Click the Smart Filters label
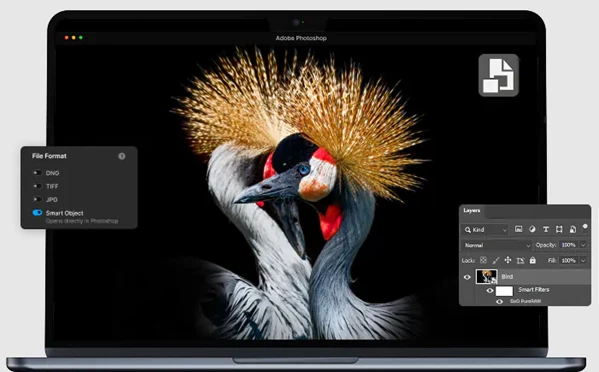The image size is (599, 372). (534, 290)
